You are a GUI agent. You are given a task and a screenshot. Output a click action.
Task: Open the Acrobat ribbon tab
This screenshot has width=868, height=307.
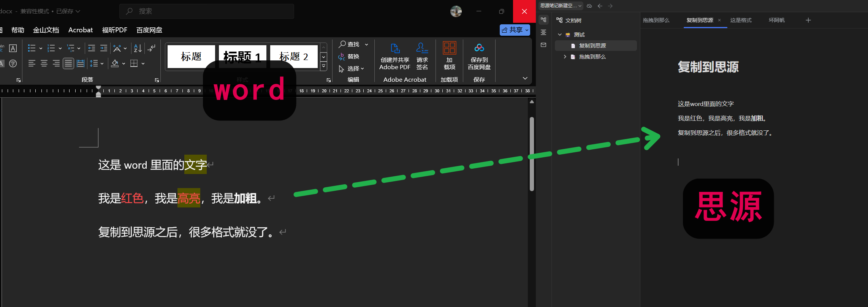coord(81,30)
